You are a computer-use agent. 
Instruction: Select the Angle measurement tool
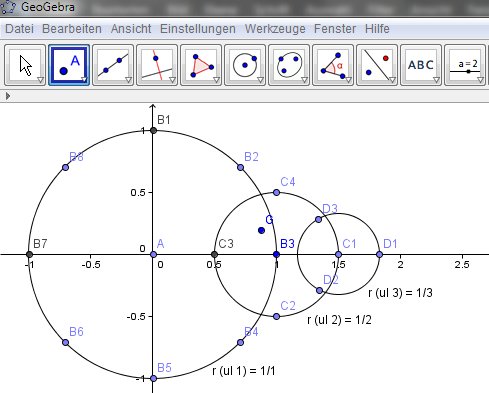tap(333, 65)
